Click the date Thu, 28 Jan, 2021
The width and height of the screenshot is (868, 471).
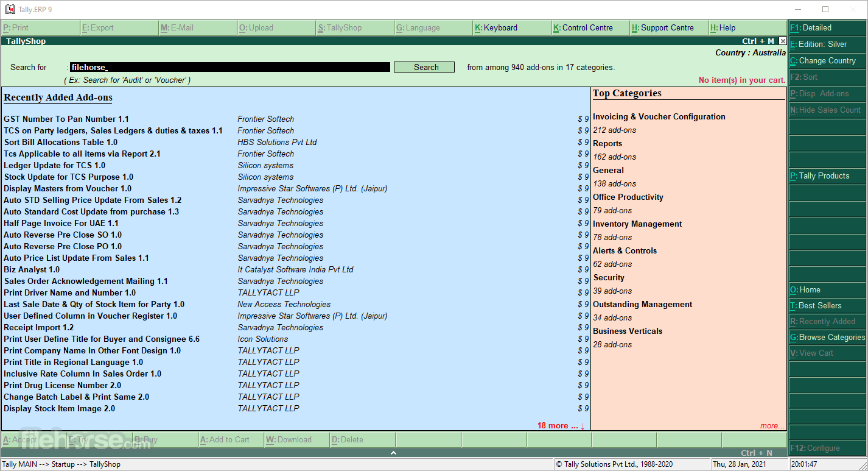point(740,464)
